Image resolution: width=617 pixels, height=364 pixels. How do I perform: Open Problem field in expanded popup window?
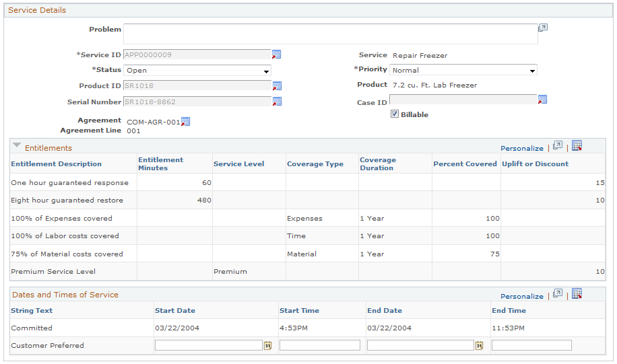coord(543,28)
